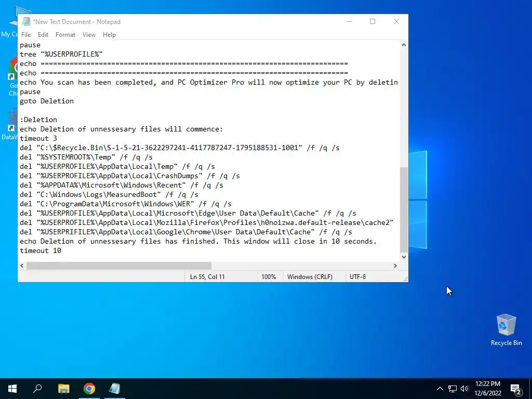Minimize the Notepad window

coord(349,21)
